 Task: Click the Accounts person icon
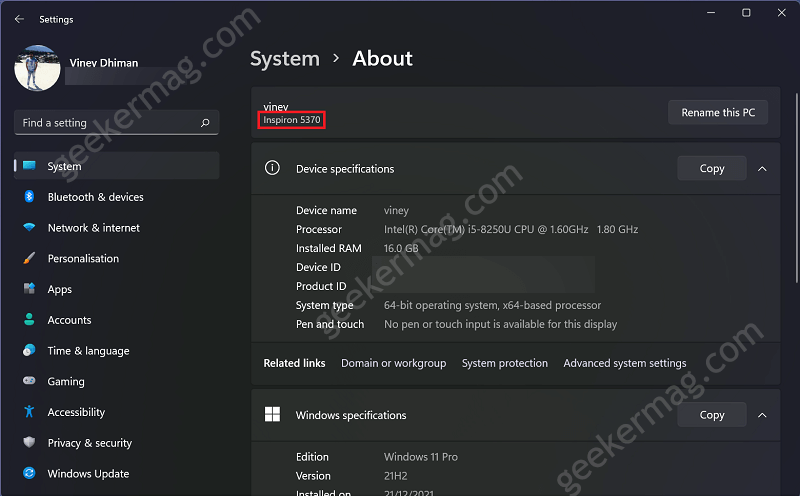click(29, 319)
